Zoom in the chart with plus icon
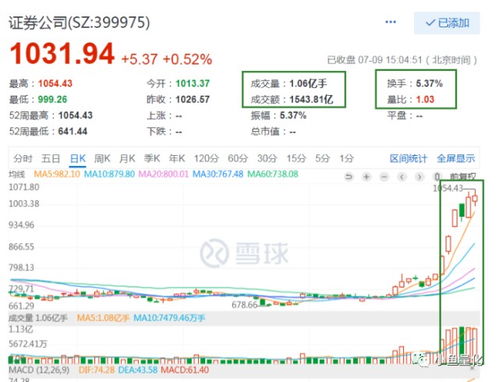Image resolution: width=499 pixels, height=382 pixels. (x=366, y=176)
